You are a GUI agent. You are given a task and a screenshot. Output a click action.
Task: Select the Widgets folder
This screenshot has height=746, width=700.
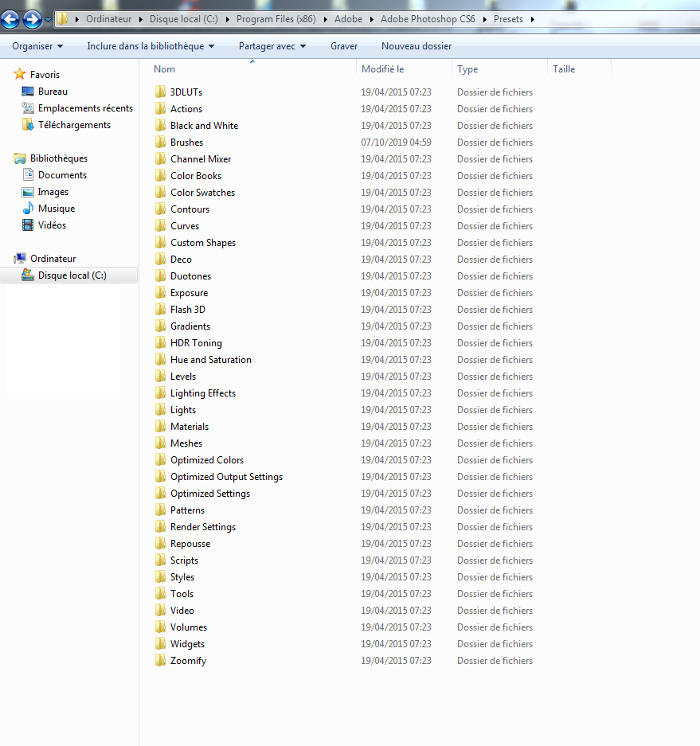click(x=187, y=644)
